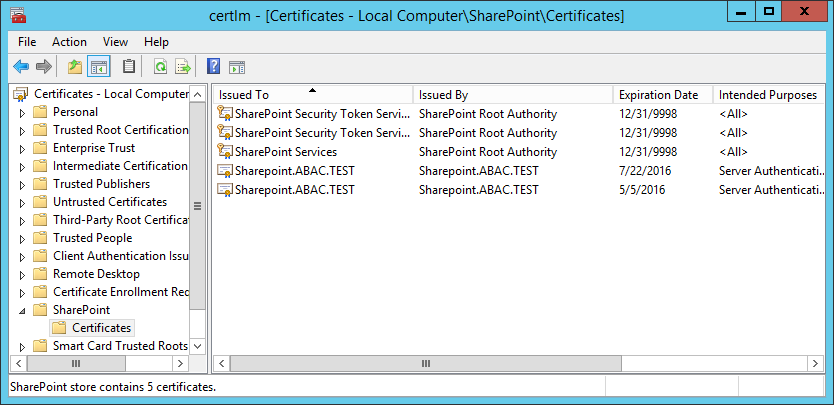Click the certlm app icon in the title bar
834x405 pixels.
click(x=18, y=15)
